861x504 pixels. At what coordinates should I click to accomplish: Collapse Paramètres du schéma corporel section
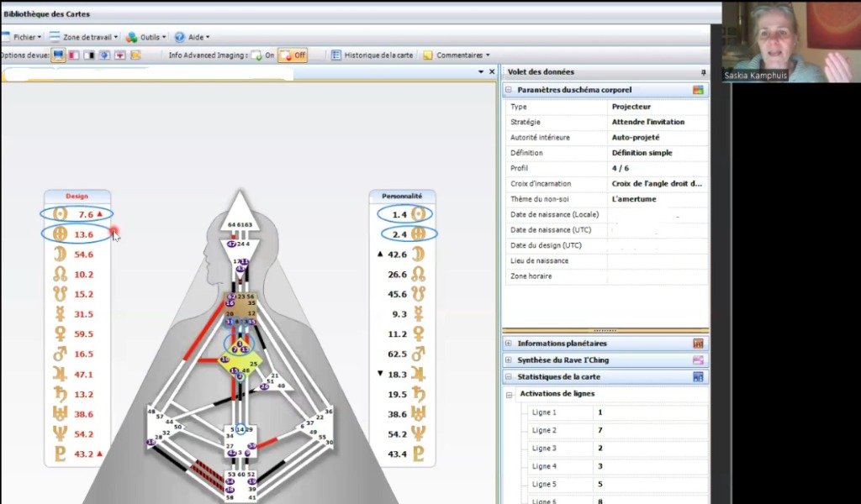point(509,90)
